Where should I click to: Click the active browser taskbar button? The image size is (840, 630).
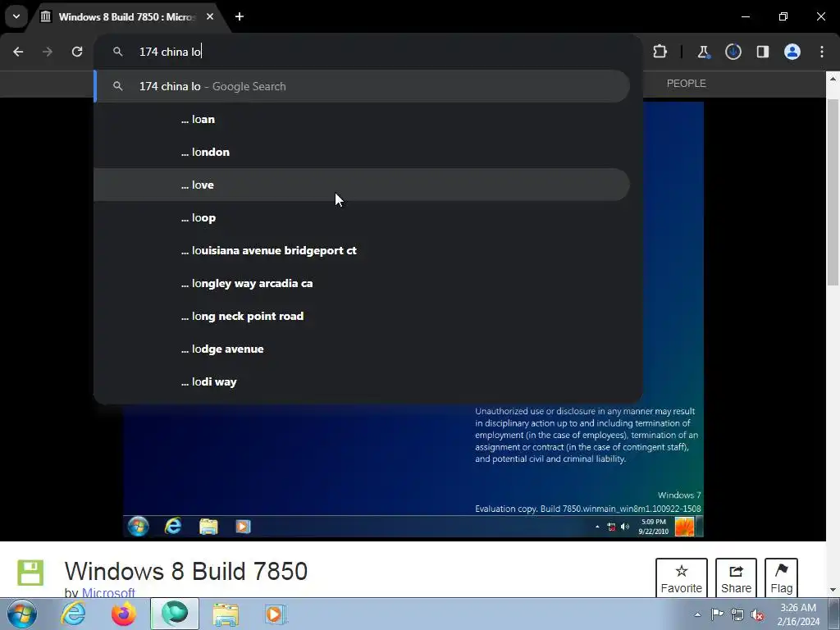175,614
